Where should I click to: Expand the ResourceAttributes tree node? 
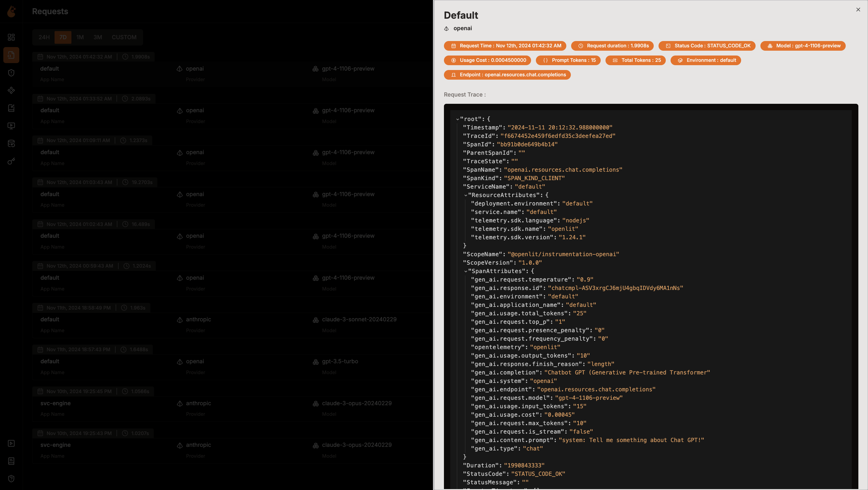coord(466,195)
